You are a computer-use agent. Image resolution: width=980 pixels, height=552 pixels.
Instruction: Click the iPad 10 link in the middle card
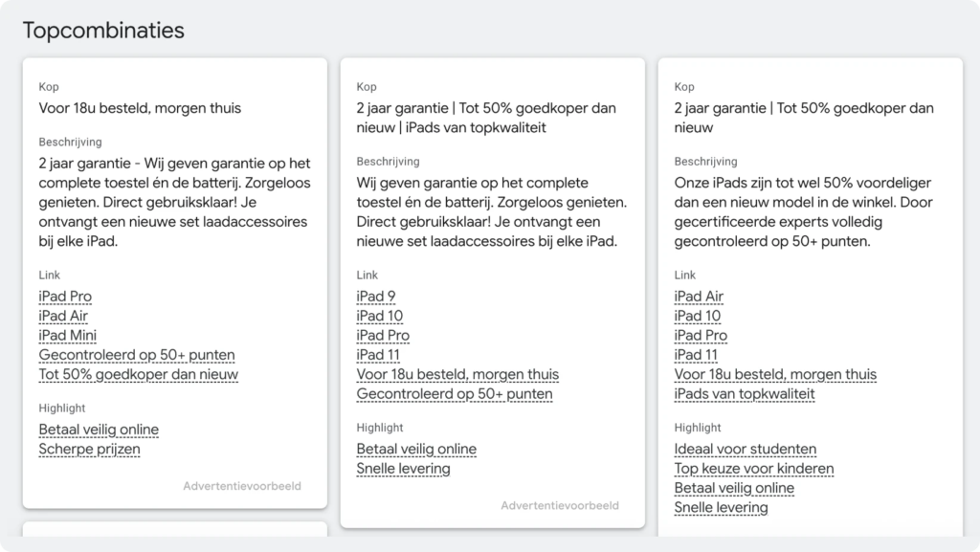coord(381,316)
